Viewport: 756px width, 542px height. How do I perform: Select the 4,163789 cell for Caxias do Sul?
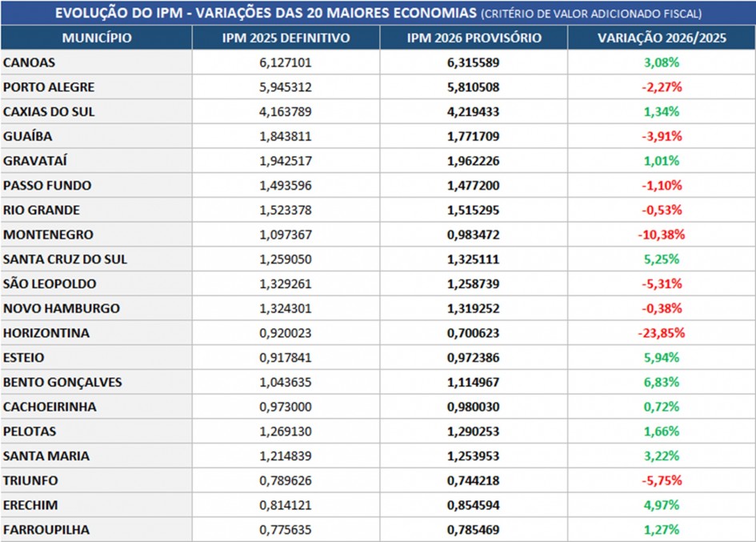click(x=286, y=111)
